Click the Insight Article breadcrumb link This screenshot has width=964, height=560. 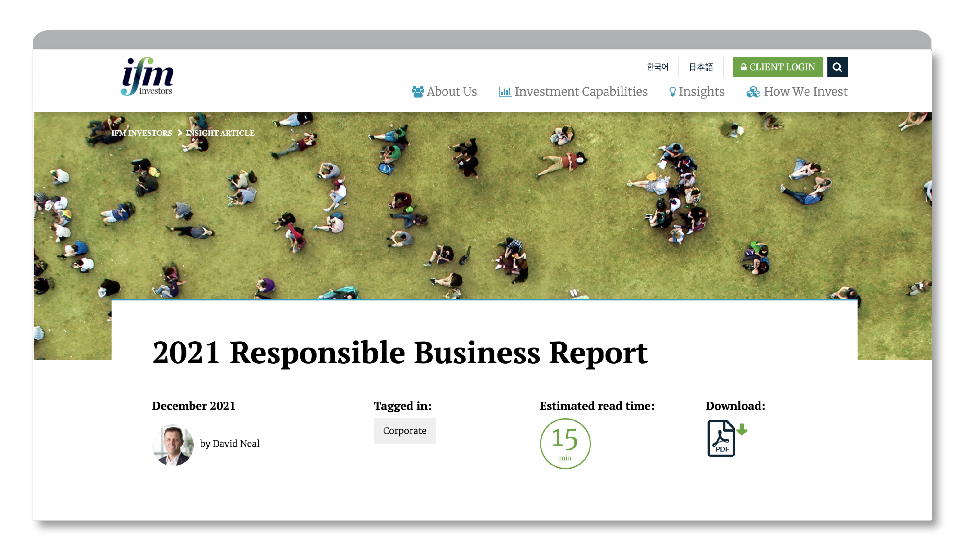click(x=220, y=133)
